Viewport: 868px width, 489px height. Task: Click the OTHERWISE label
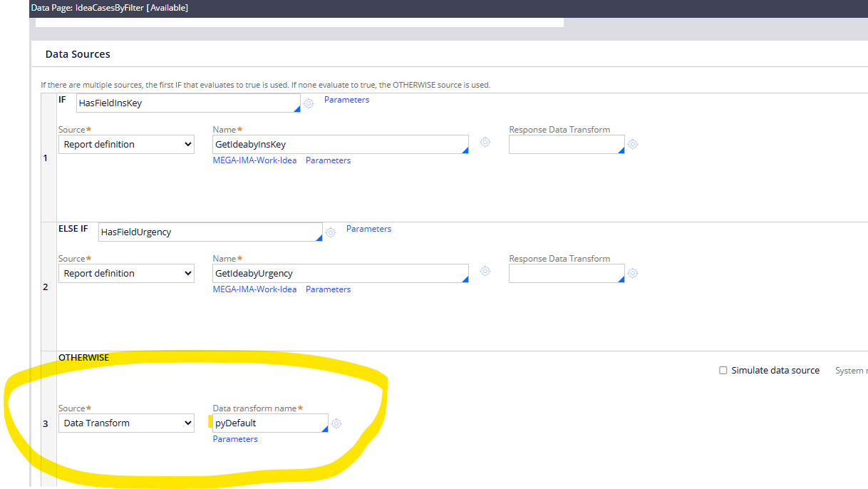(x=84, y=357)
